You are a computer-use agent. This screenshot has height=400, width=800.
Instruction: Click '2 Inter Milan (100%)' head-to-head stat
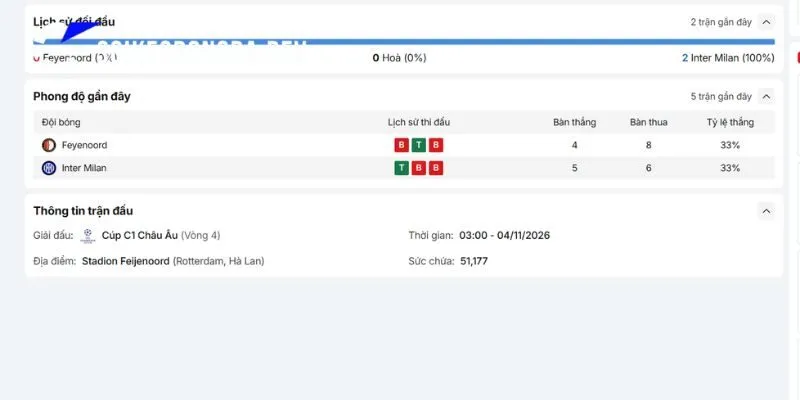(x=728, y=58)
